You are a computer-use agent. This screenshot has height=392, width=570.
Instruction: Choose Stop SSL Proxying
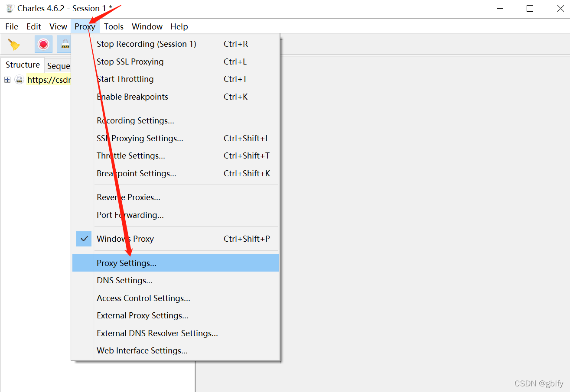tap(176, 62)
